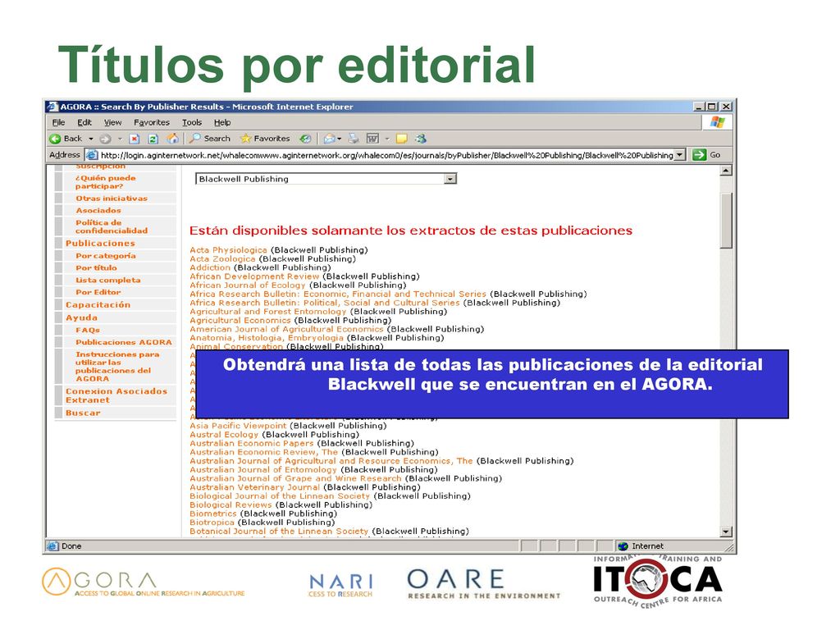Screen dimensions: 840x630
Task: Open the Buscar sidebar link
Action: click(83, 413)
